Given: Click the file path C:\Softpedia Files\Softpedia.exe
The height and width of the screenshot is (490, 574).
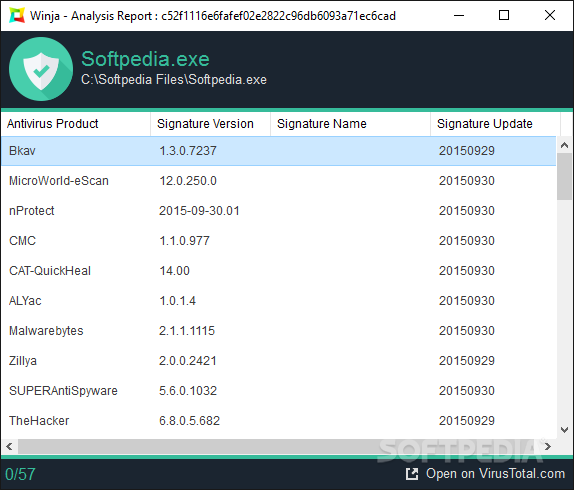Looking at the screenshot, I should pyautogui.click(x=174, y=80).
